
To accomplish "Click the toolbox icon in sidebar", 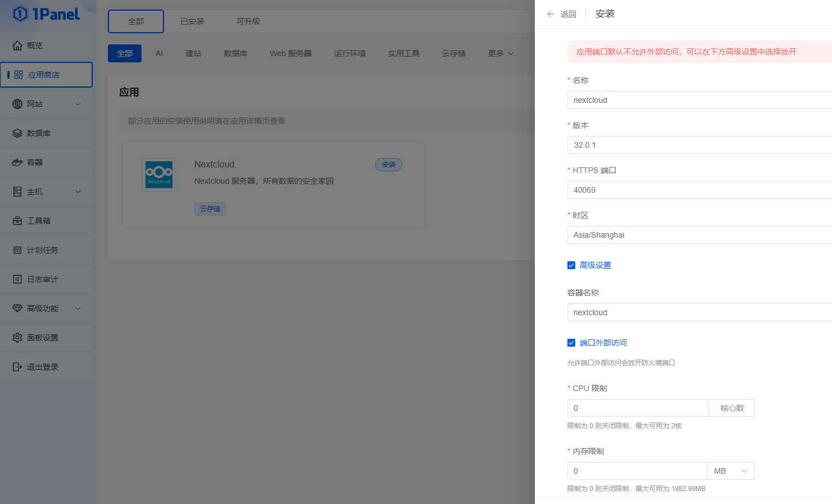I will click(17, 221).
